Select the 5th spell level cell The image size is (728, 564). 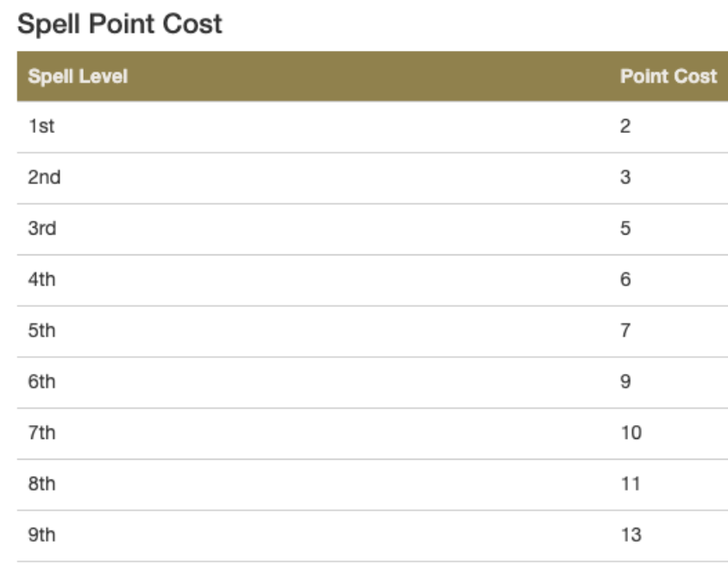pos(42,330)
